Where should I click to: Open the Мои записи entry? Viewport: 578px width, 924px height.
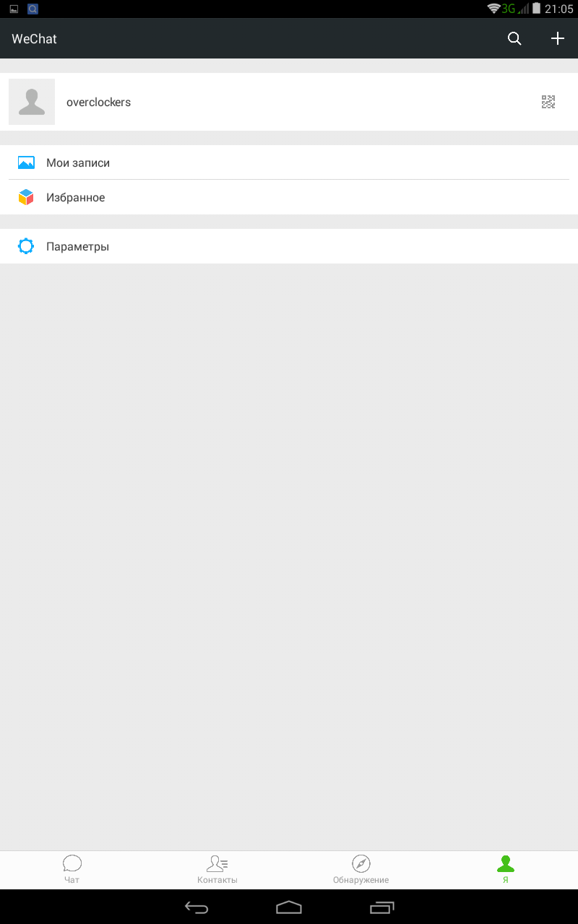pyautogui.click(x=289, y=162)
